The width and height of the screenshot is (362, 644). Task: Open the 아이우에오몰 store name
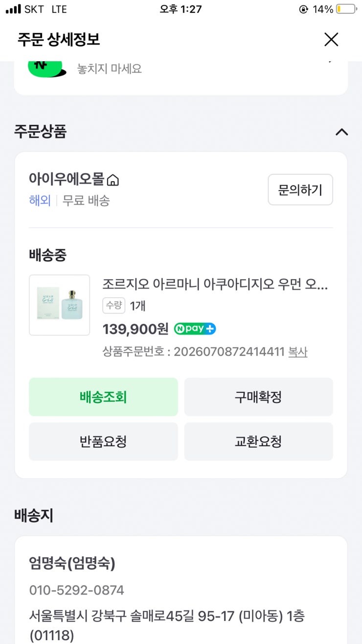[x=67, y=180]
